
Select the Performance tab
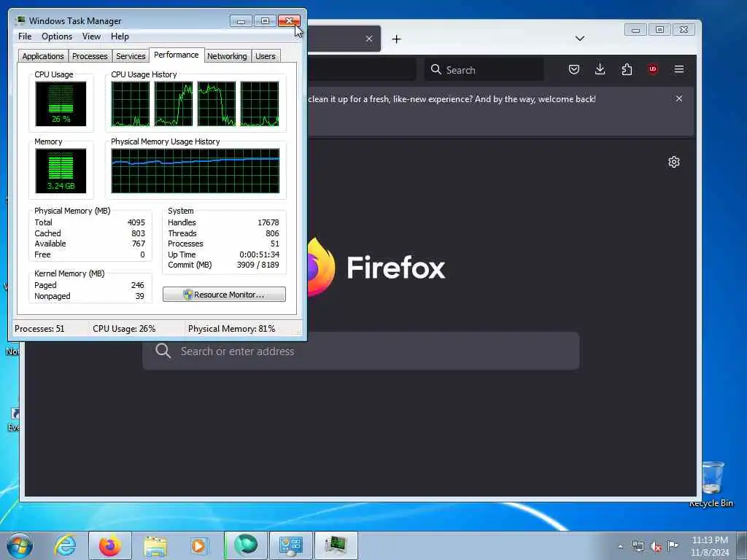coord(177,55)
